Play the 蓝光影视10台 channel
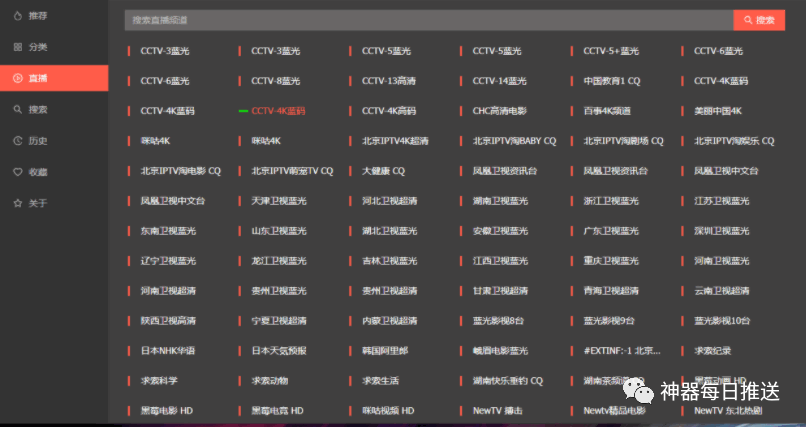 click(722, 321)
